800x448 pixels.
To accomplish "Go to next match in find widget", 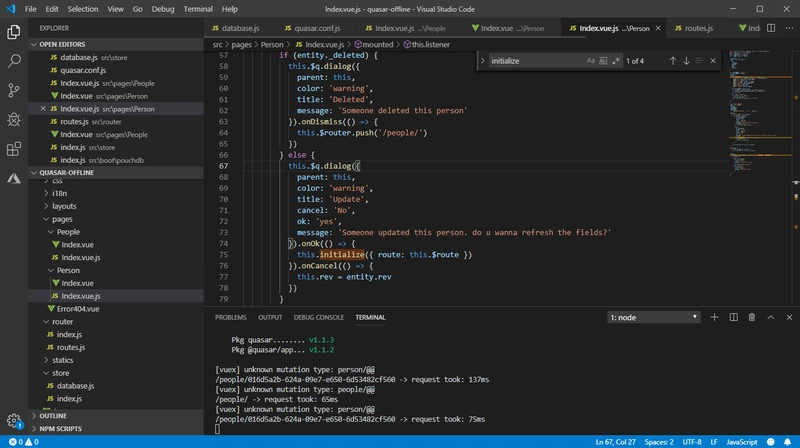I will click(686, 61).
